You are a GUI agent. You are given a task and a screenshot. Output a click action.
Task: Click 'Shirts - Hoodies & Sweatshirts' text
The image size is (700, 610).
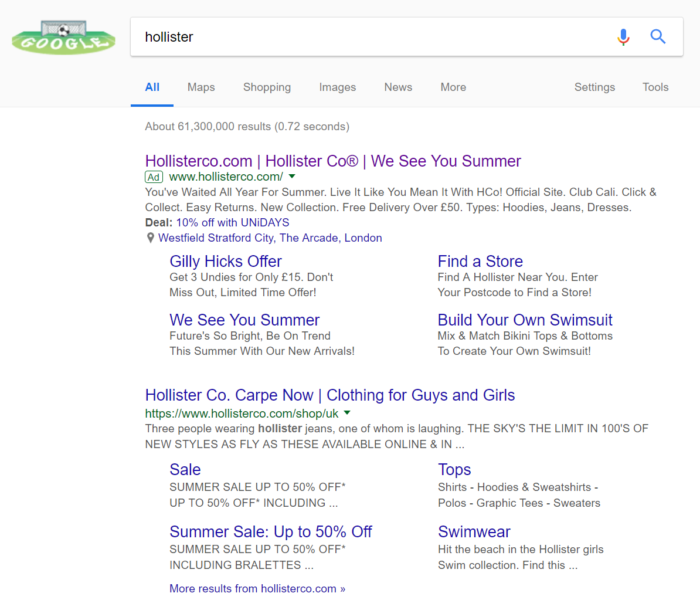pos(519,495)
